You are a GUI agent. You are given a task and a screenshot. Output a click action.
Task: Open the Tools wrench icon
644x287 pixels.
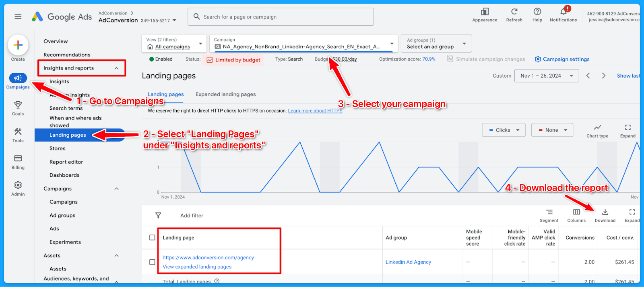click(18, 132)
